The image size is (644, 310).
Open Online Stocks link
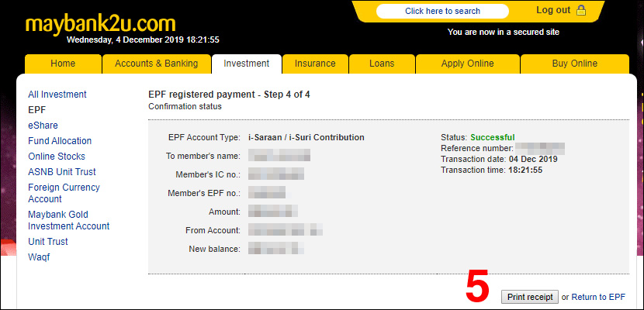coord(57,157)
